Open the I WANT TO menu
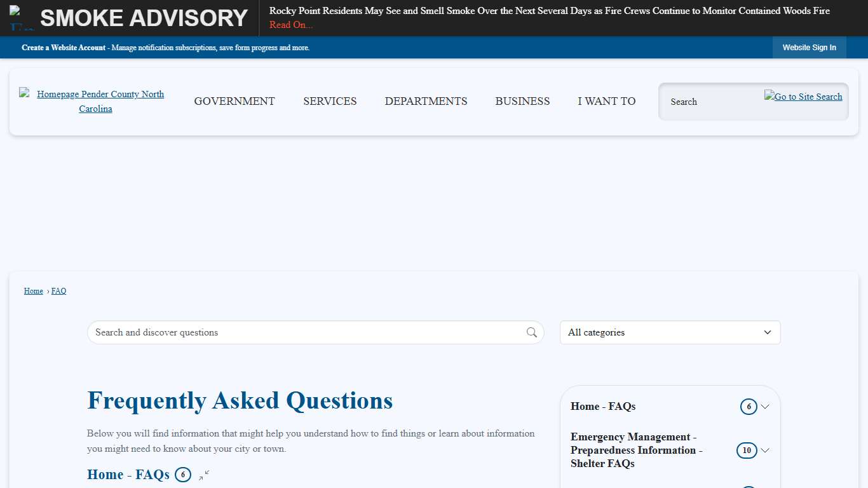This screenshot has height=488, width=868. 606,101
